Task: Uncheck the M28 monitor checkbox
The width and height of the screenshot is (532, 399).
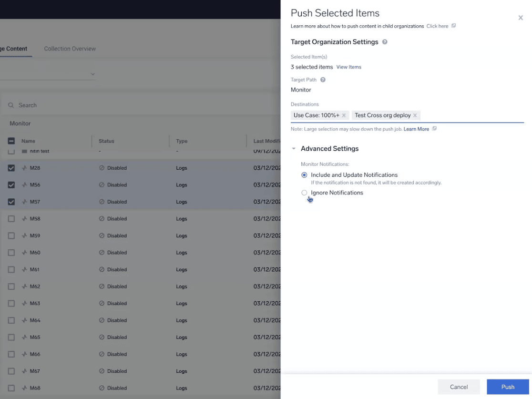Action: (x=11, y=168)
